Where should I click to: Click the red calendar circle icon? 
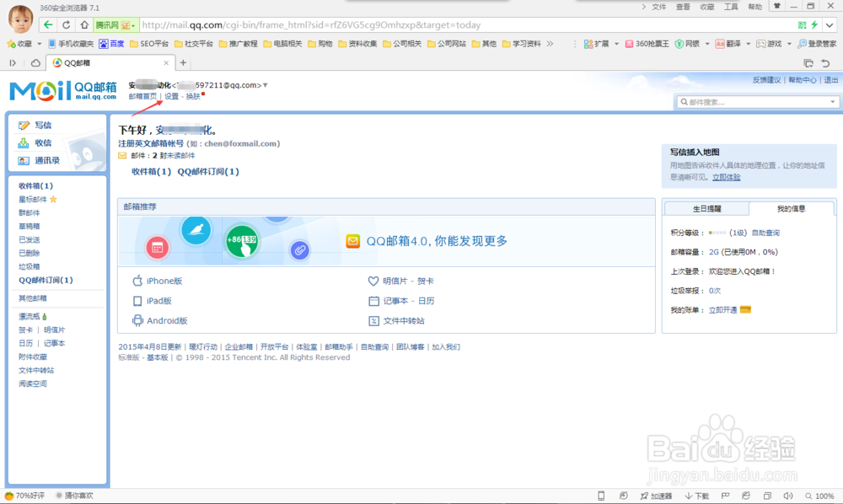coord(158,248)
